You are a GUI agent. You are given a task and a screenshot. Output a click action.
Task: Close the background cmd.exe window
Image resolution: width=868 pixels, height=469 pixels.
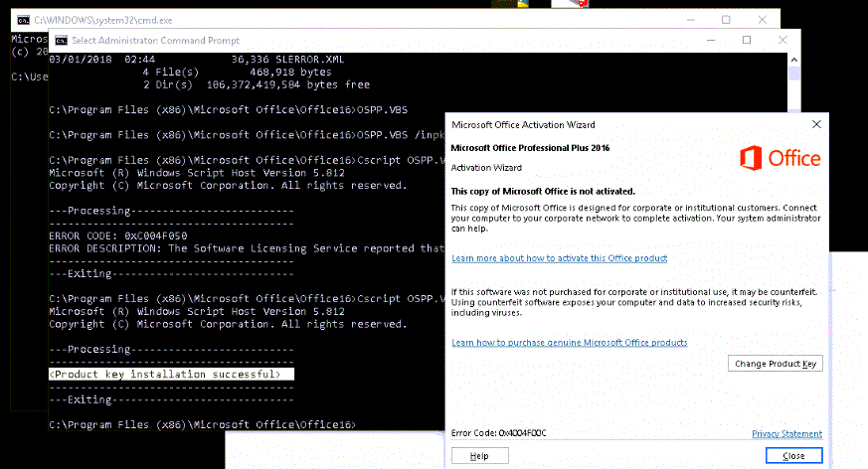click(763, 20)
